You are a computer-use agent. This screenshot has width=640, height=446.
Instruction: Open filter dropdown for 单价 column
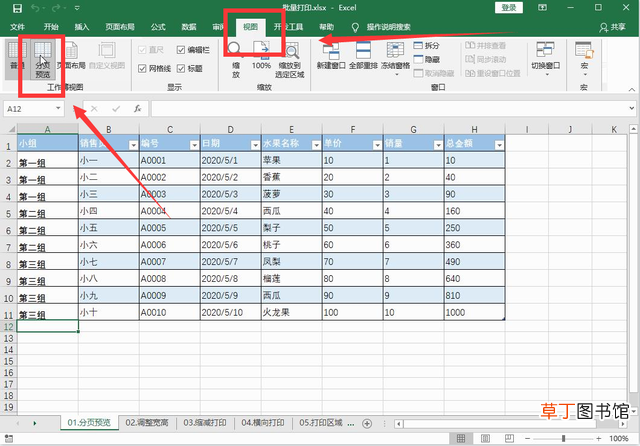pyautogui.click(x=377, y=145)
